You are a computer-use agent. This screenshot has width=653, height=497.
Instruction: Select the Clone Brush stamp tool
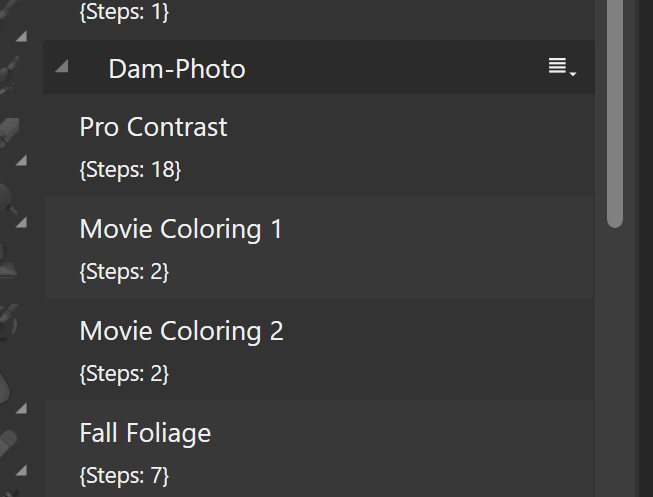point(7,260)
